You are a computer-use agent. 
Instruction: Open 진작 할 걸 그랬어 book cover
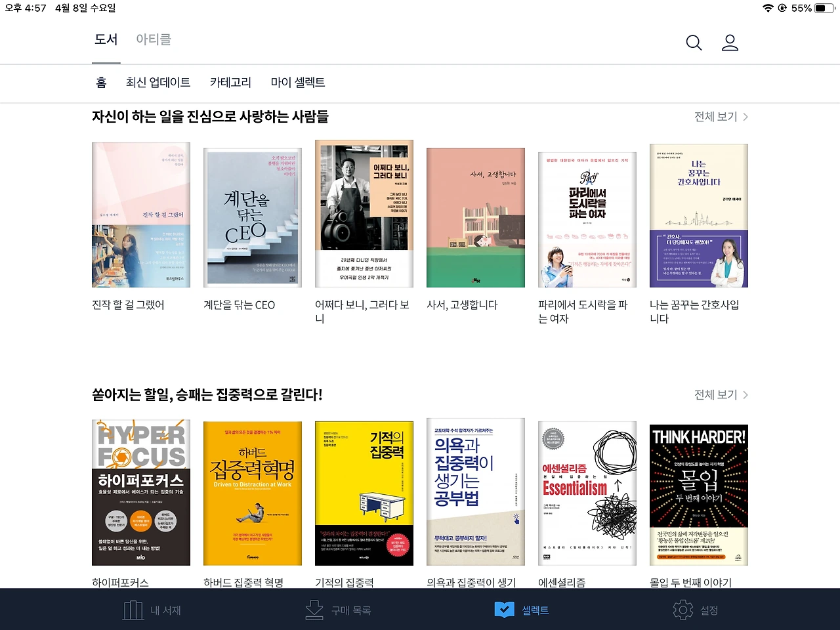click(141, 215)
